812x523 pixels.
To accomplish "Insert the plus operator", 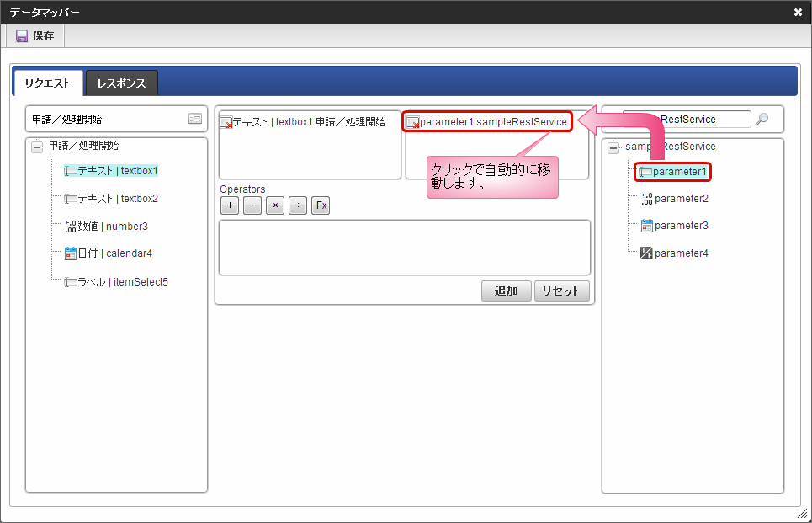I will click(x=230, y=205).
